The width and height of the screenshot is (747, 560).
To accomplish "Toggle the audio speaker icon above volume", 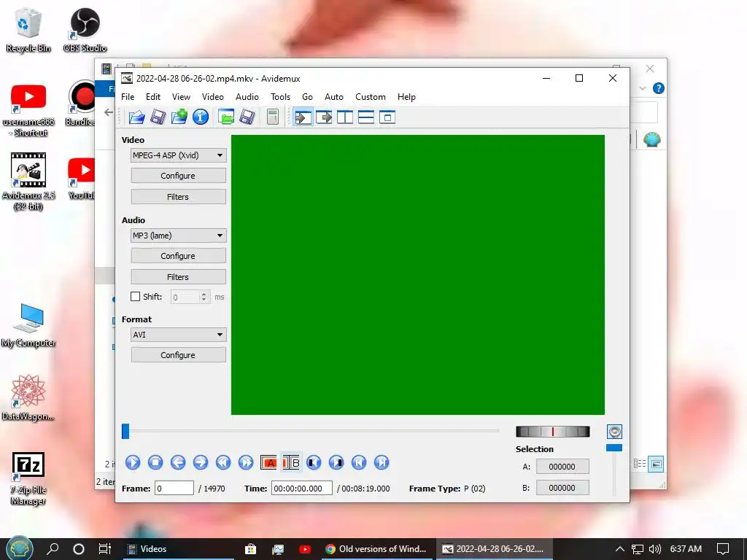I will [x=614, y=432].
